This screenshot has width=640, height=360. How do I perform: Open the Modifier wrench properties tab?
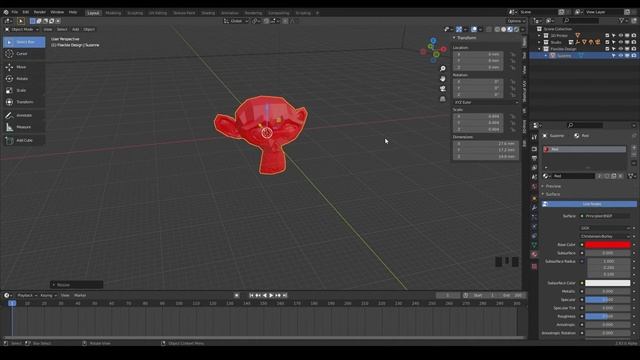click(x=534, y=208)
